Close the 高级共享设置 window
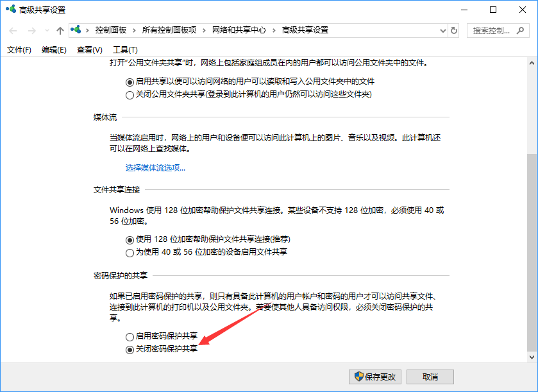Image resolution: width=538 pixels, height=392 pixels. click(523, 10)
